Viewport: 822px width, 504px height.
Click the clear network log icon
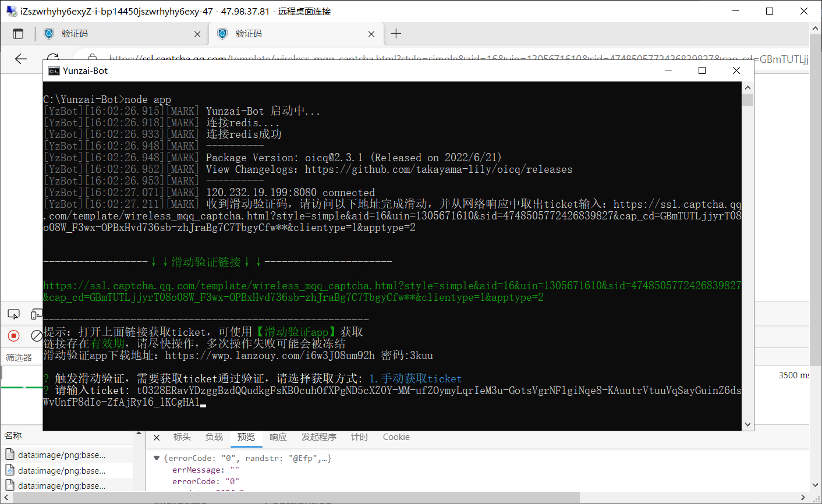tap(37, 335)
